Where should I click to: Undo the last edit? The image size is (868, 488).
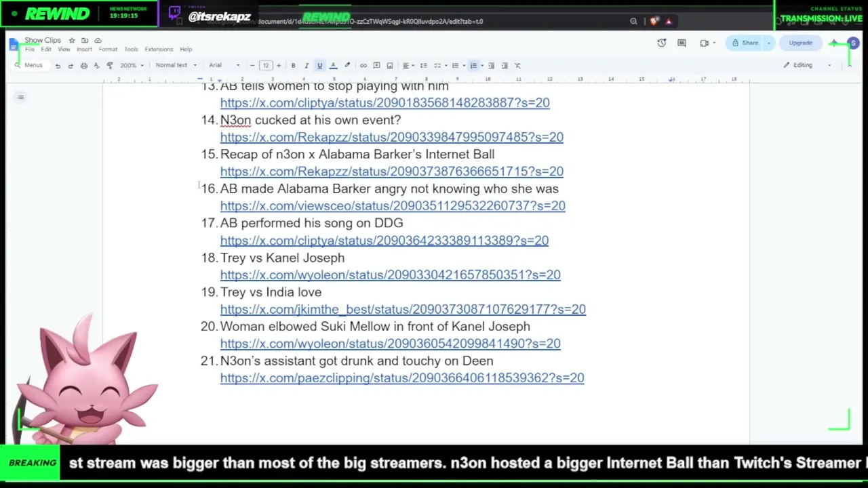pos(58,66)
